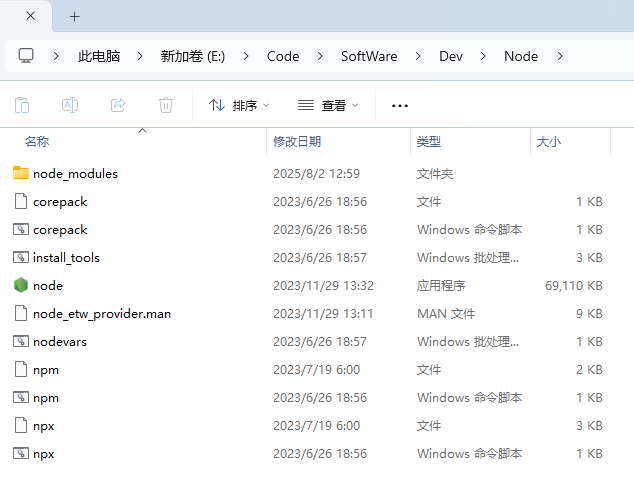Expand chevron after 新加卷 (E:)
This screenshot has width=634, height=488.
tap(246, 56)
